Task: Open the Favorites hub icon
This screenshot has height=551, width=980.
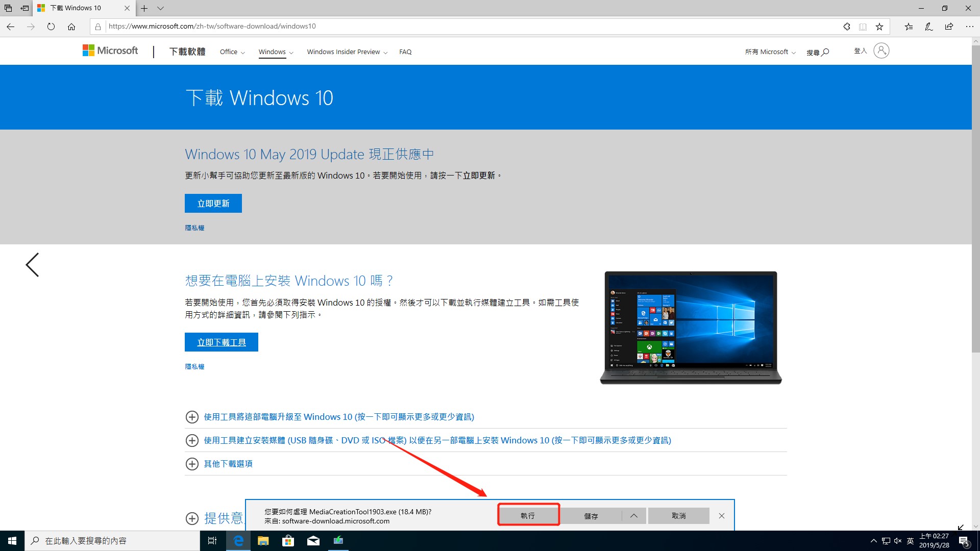Action: click(909, 27)
